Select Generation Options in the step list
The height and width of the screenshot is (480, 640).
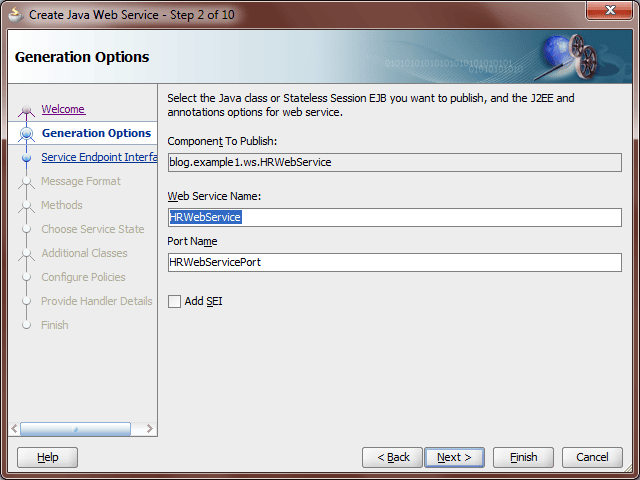pos(96,133)
